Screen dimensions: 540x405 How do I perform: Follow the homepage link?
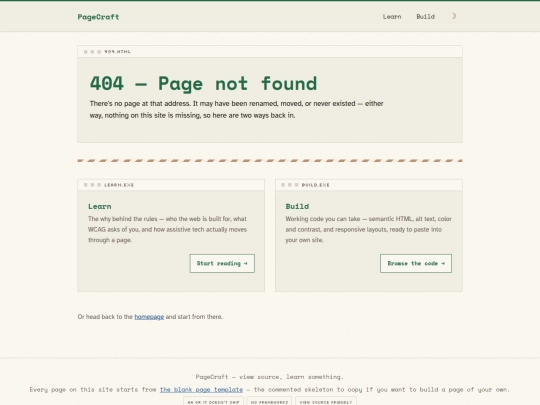(x=149, y=316)
